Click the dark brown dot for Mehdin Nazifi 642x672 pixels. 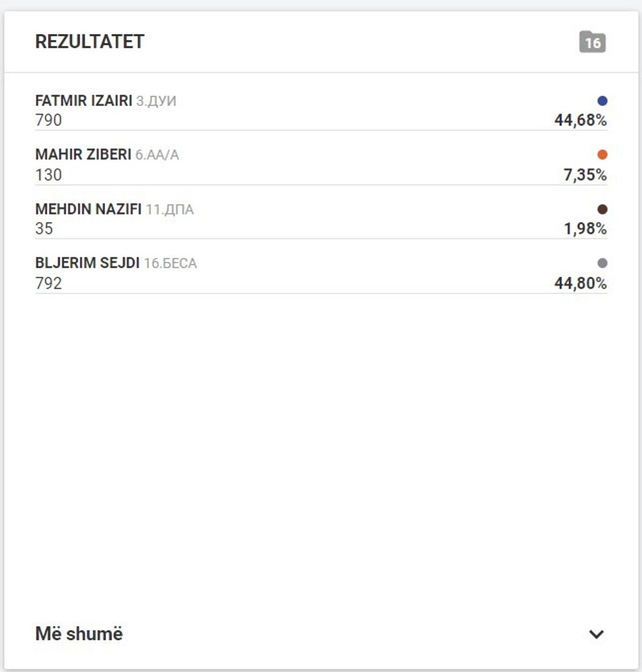(x=603, y=210)
